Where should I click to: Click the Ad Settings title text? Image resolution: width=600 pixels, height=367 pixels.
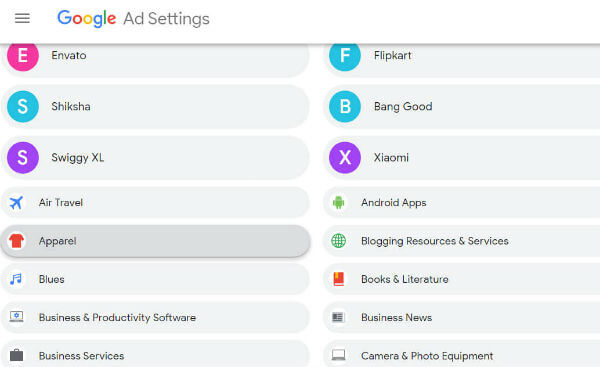coord(166,19)
